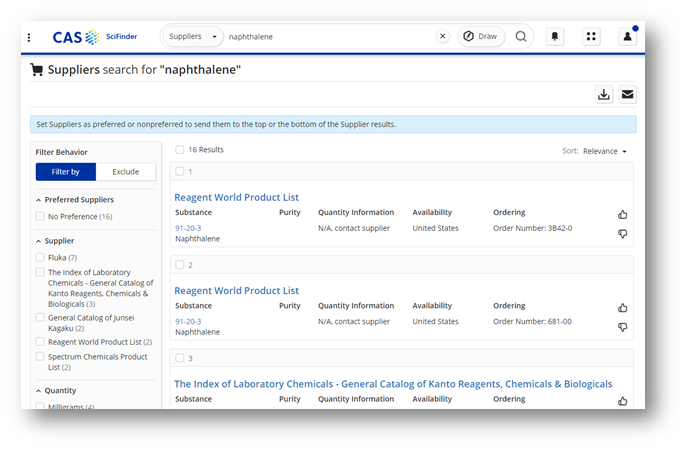Select the Filter by behavior
Screen dimensions: 687x451
click(x=66, y=172)
